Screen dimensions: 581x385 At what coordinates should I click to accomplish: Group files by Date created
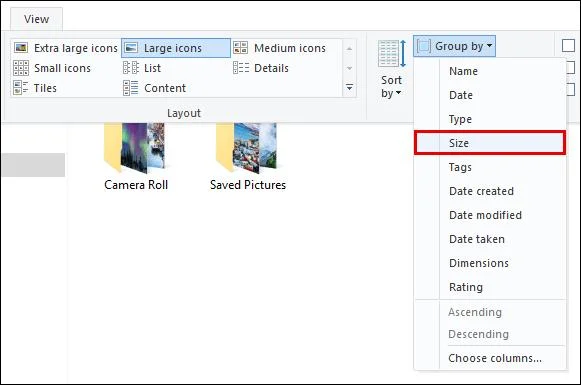click(490, 191)
